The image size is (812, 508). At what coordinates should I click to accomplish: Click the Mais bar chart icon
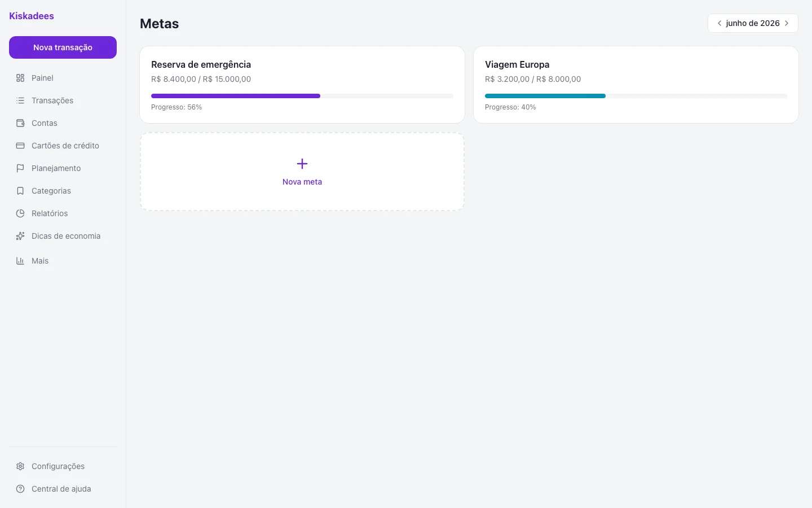pyautogui.click(x=20, y=261)
